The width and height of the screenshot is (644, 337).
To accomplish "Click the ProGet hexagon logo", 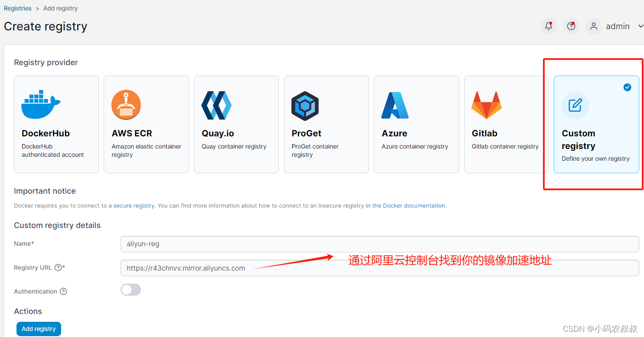I will pyautogui.click(x=305, y=106).
